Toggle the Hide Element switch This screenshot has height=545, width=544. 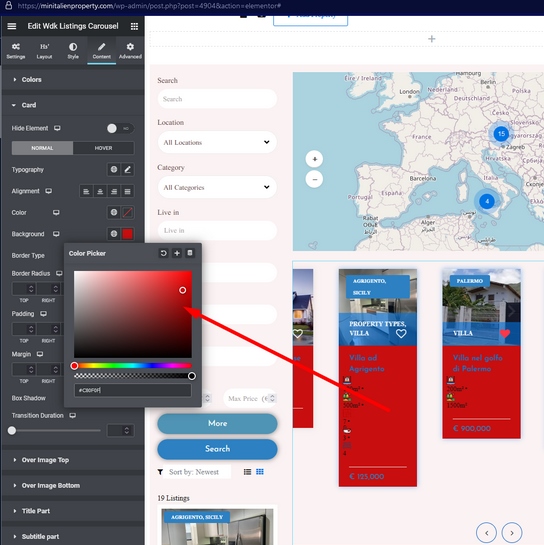120,128
